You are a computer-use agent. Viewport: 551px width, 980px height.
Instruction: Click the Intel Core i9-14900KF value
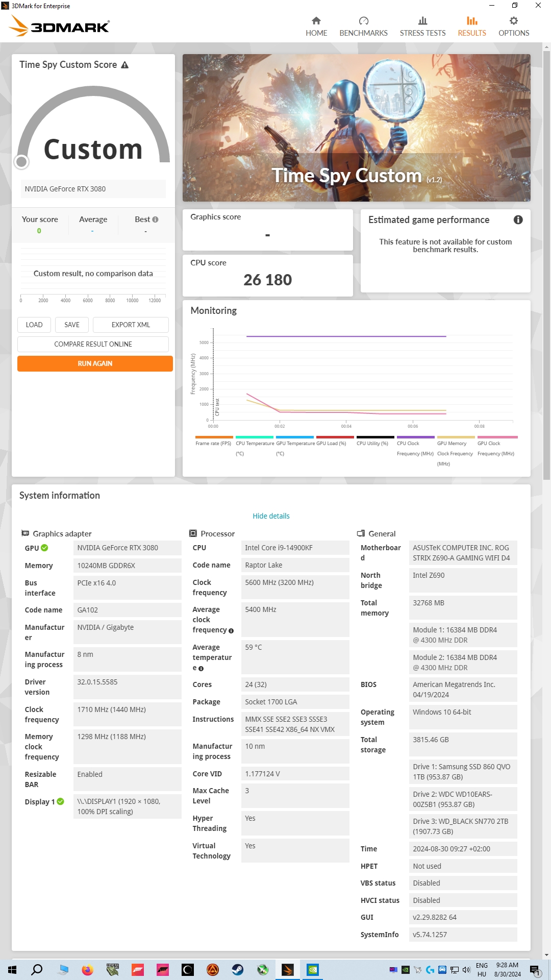[x=295, y=548]
